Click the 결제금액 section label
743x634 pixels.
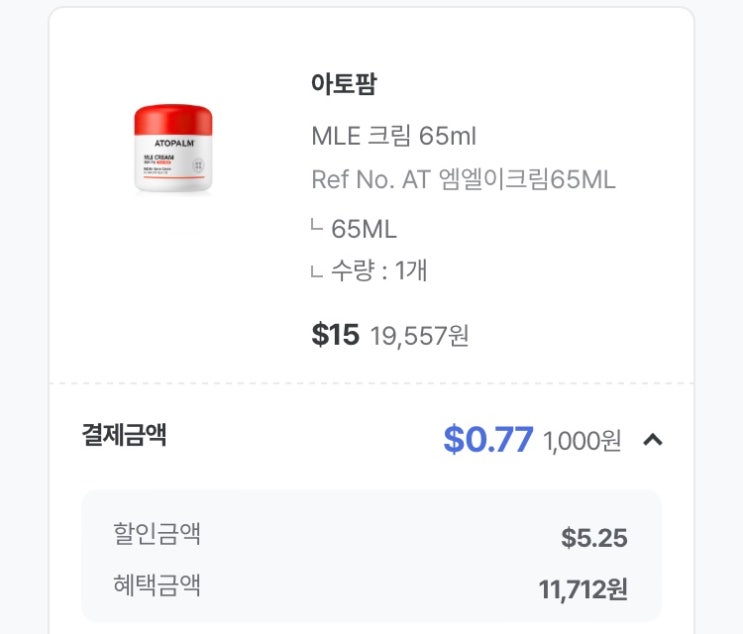click(x=124, y=435)
